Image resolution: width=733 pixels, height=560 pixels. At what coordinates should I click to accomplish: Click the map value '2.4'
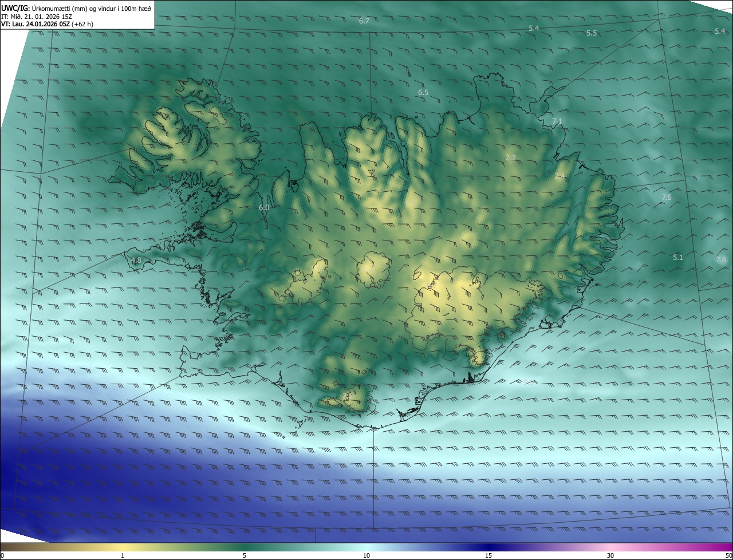[559, 176]
